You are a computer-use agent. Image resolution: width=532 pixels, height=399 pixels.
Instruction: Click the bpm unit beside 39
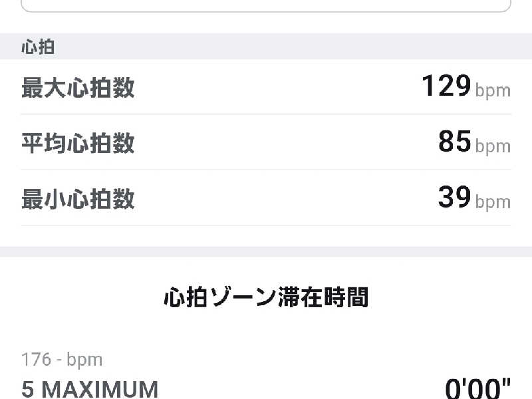click(493, 202)
